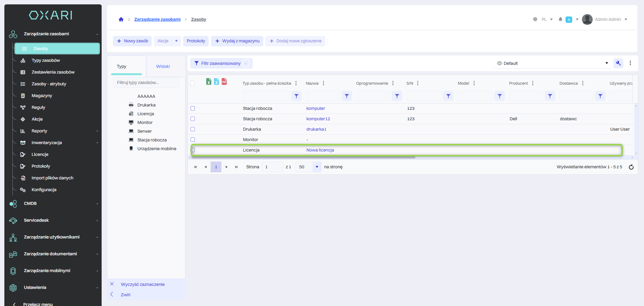Open the Default view dropdown
The width and height of the screenshot is (644, 306).
tap(606, 63)
